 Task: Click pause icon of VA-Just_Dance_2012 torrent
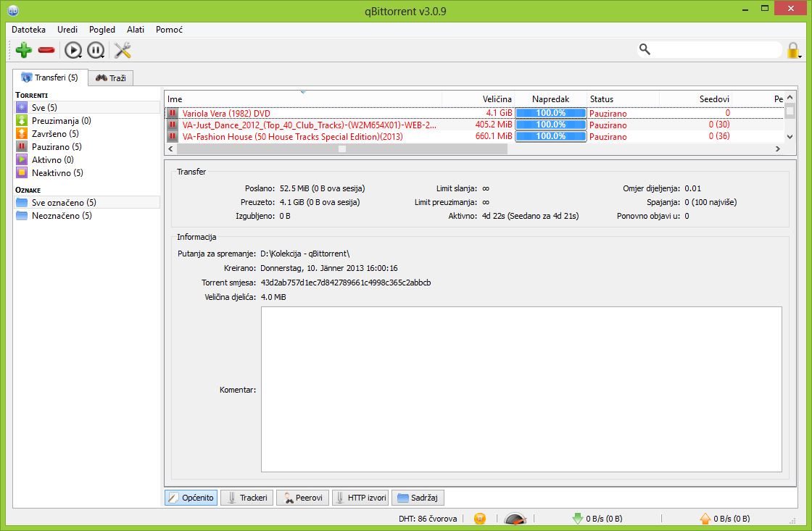point(173,125)
